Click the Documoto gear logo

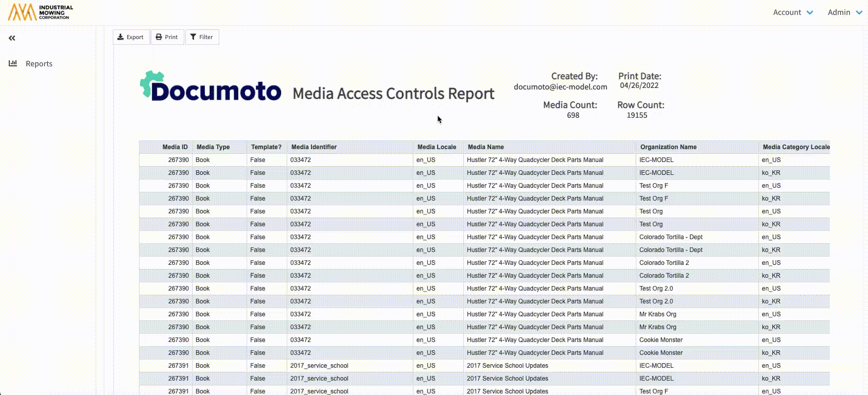click(x=211, y=87)
